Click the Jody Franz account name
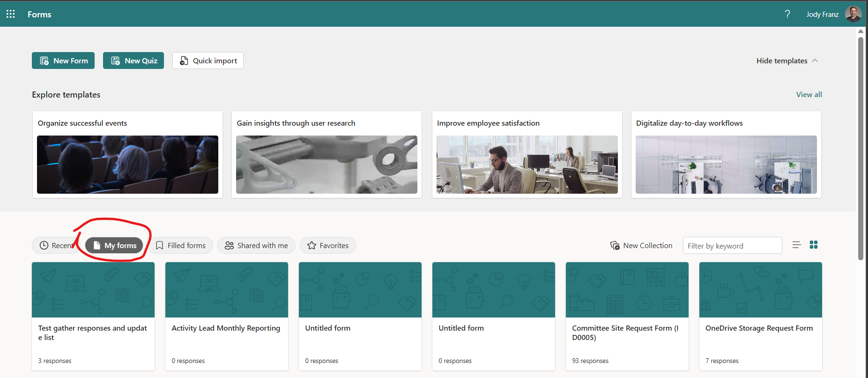 pyautogui.click(x=822, y=14)
